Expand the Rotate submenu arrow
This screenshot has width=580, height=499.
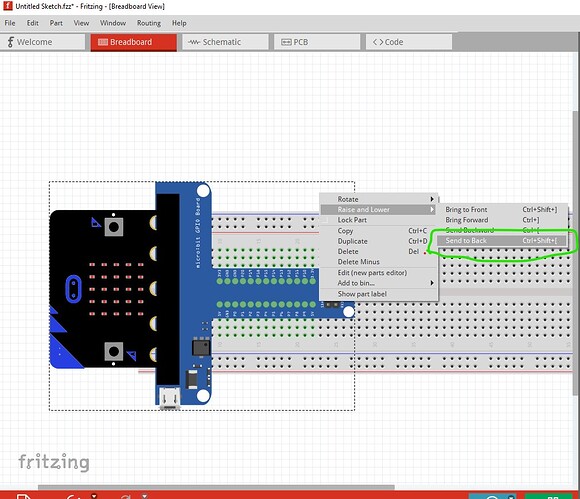[432, 199]
